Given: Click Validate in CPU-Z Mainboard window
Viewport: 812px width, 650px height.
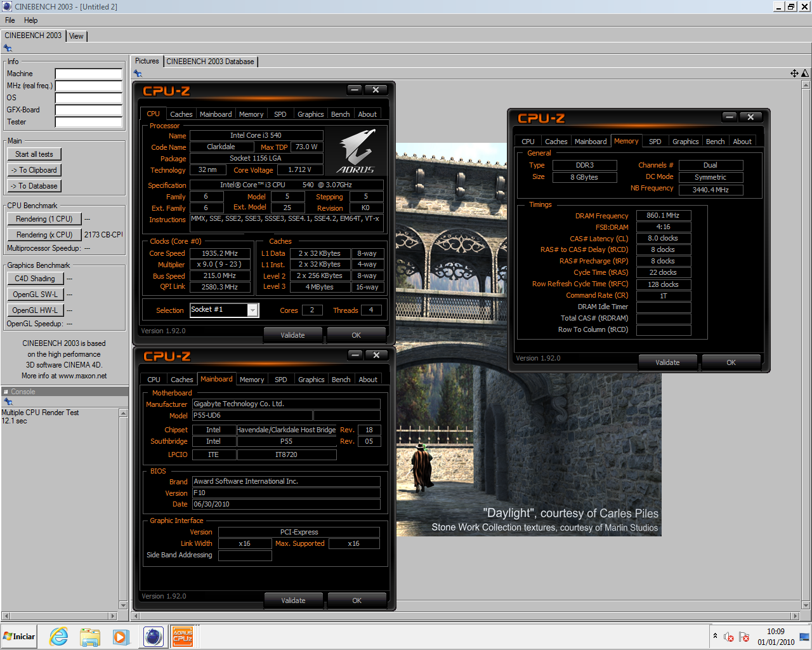Looking at the screenshot, I should click(293, 600).
